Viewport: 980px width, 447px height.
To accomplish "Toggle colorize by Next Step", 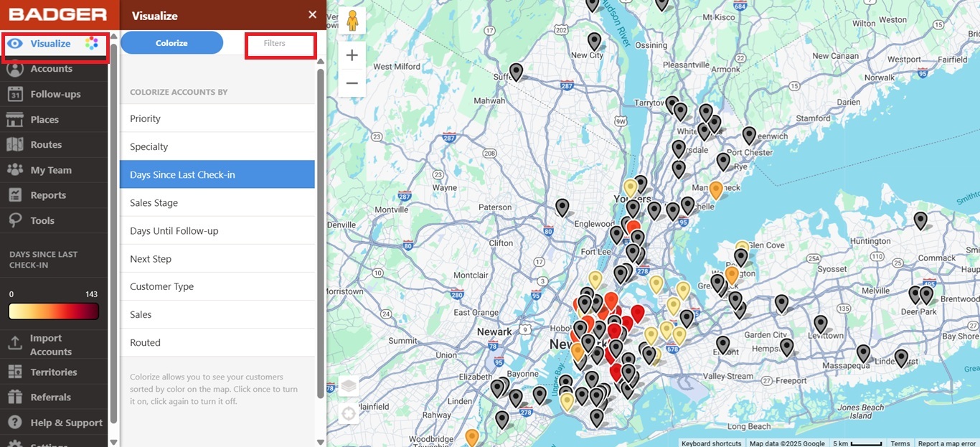I will (217, 258).
